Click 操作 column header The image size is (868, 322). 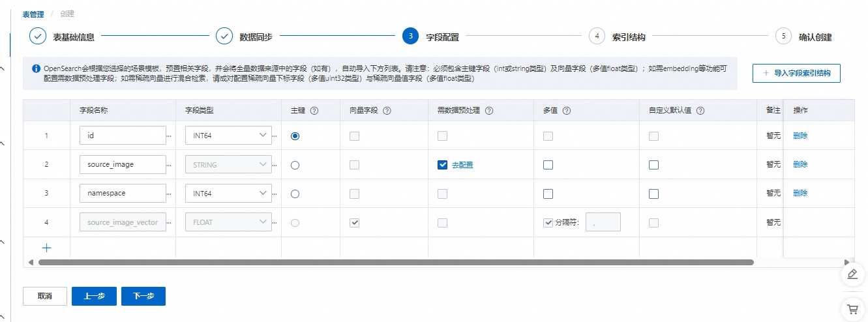point(800,111)
